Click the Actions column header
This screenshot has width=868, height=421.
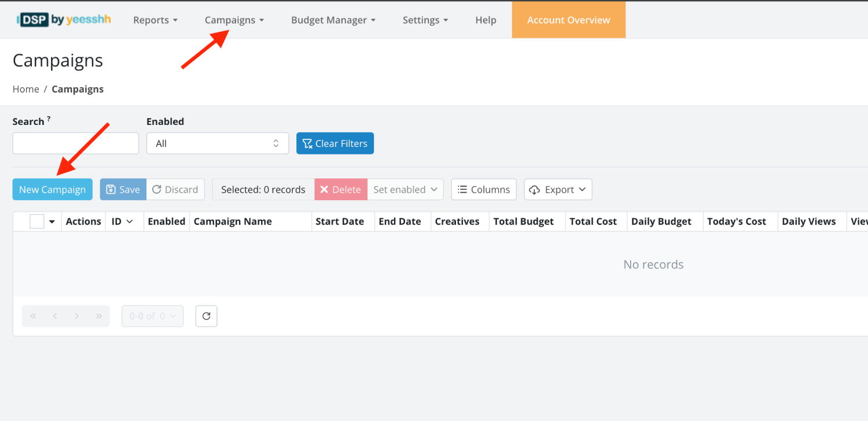click(83, 221)
